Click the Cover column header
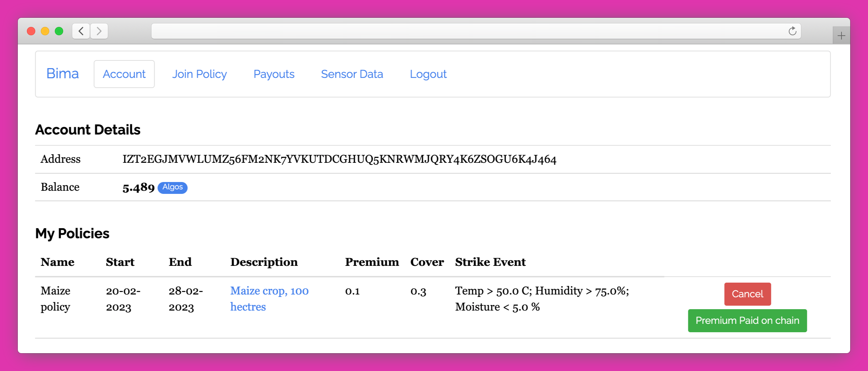868x371 pixels. click(x=427, y=262)
